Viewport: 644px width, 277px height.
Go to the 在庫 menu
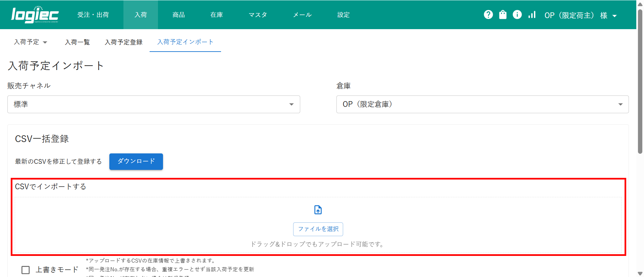click(x=216, y=15)
